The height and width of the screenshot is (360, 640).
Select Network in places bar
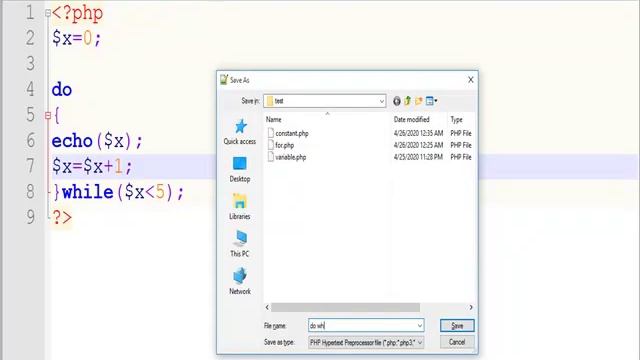coord(240,282)
